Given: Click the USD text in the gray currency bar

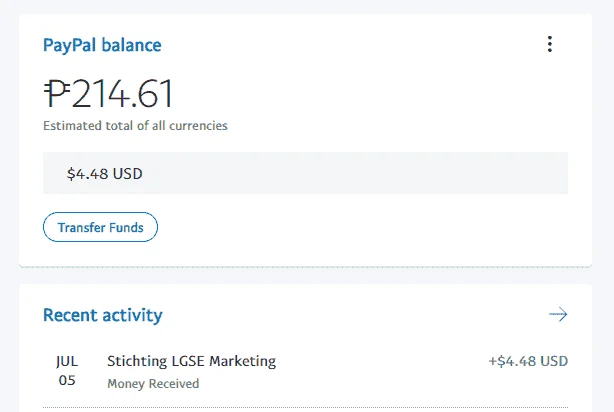Looking at the screenshot, I should 127,173.
